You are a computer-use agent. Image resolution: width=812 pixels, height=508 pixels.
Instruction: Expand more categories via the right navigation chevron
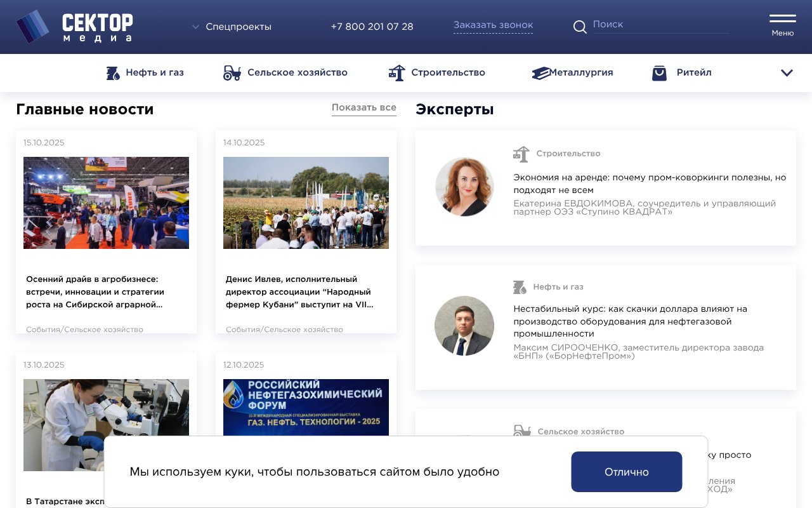point(787,72)
